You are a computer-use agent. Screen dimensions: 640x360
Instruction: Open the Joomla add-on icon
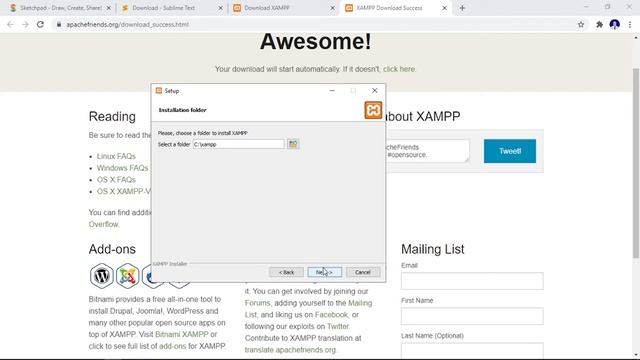[128, 276]
